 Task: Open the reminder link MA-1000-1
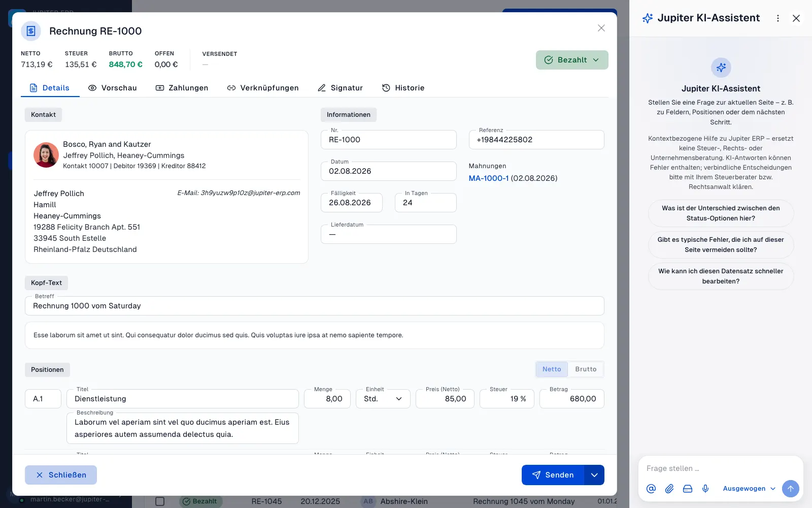coord(489,178)
